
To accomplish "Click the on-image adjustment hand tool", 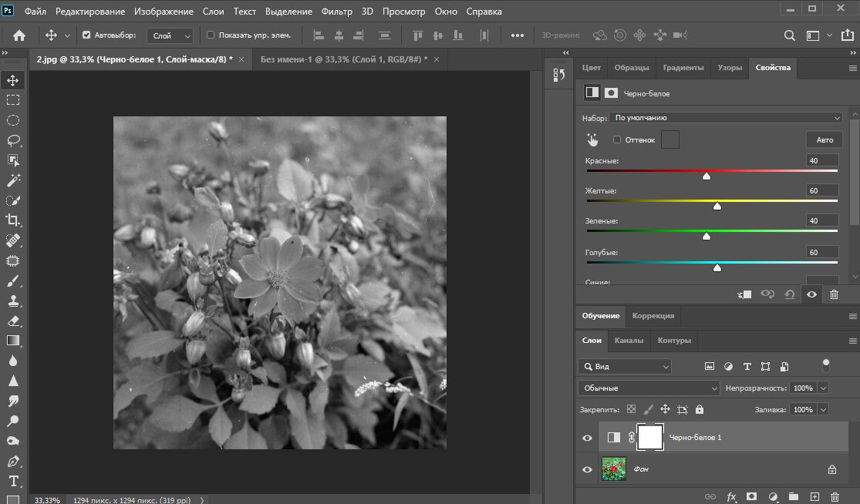I will [592, 139].
